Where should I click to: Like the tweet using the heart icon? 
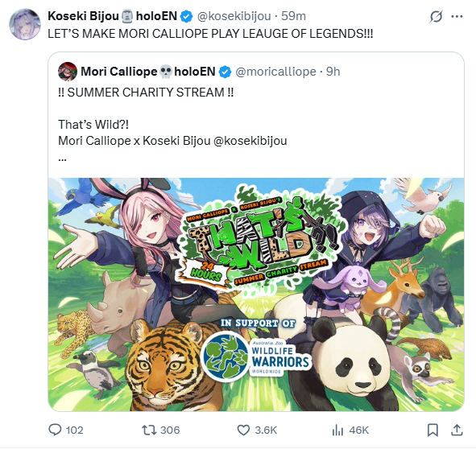point(243,430)
